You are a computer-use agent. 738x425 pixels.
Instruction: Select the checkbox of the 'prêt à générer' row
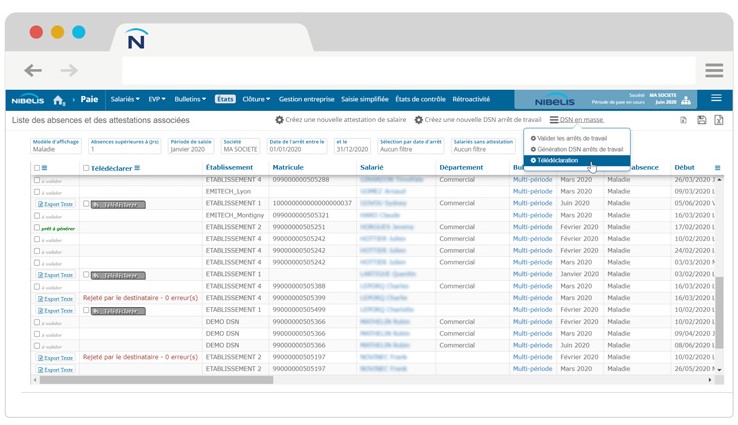(38, 227)
